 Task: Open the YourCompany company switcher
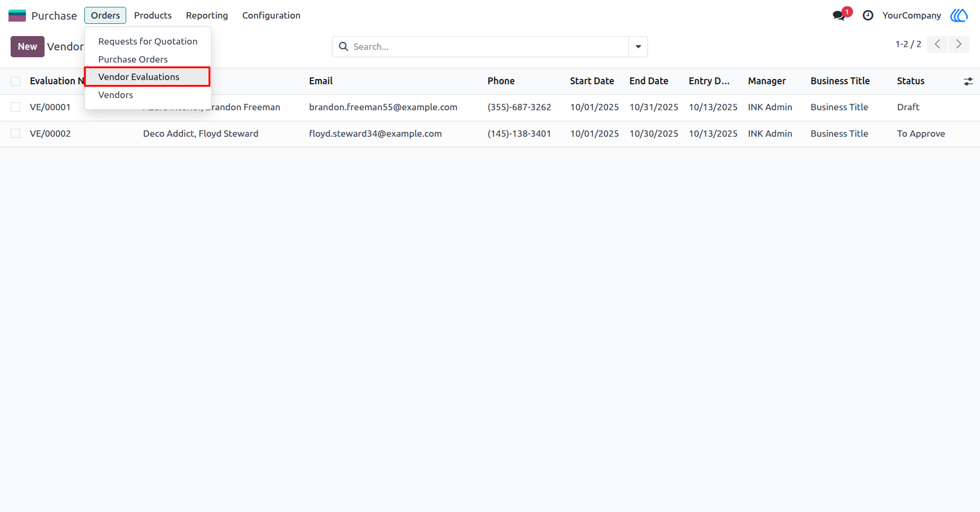pos(912,15)
